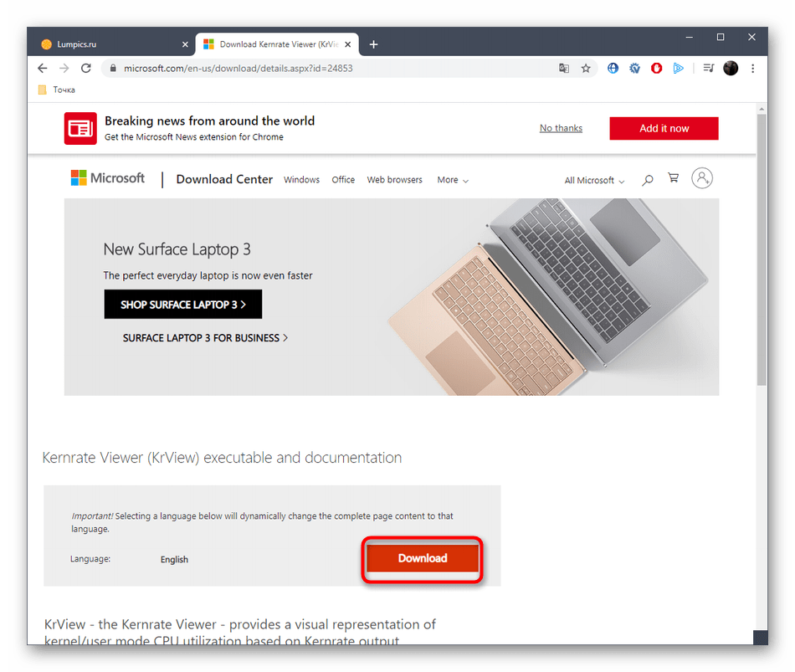
Task: Click the sign-in account avatar icon
Action: pyautogui.click(x=702, y=178)
